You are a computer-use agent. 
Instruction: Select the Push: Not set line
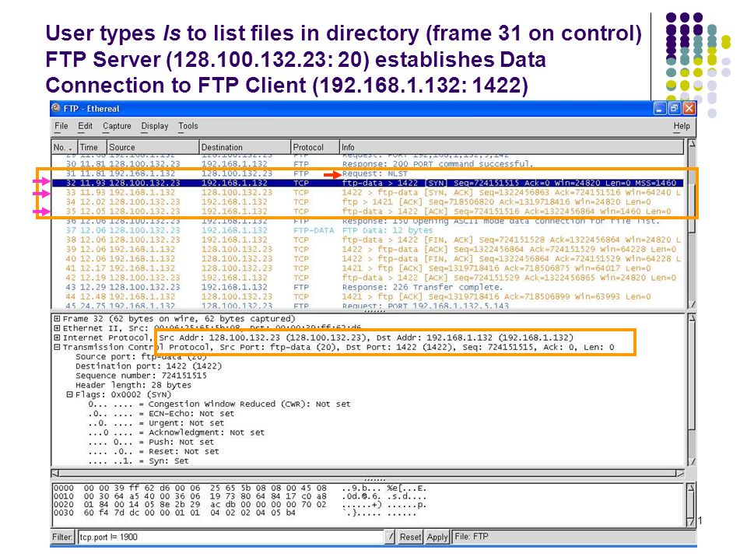(151, 442)
